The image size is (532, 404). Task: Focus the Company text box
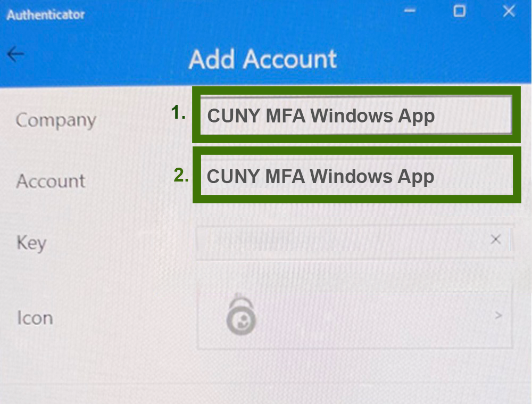coord(356,115)
